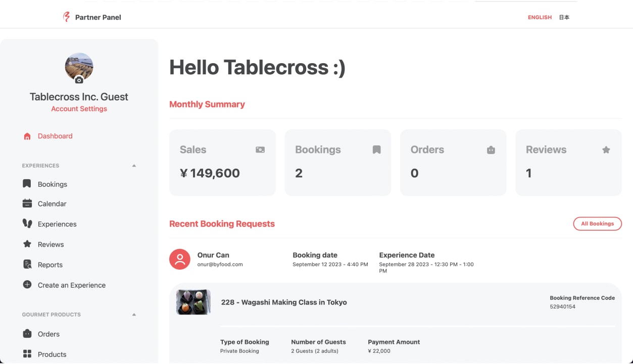633x364 pixels.
Task: Click the Products grid icon in sidebar
Action: pos(27,354)
